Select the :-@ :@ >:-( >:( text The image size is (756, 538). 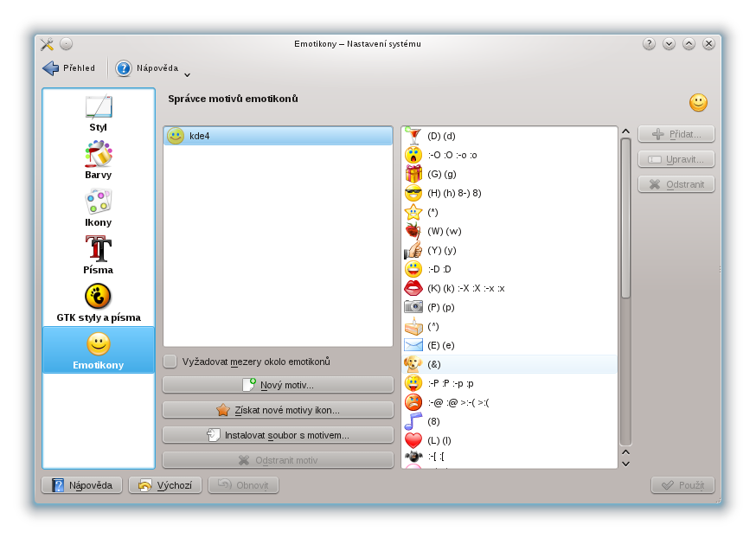[458, 402]
